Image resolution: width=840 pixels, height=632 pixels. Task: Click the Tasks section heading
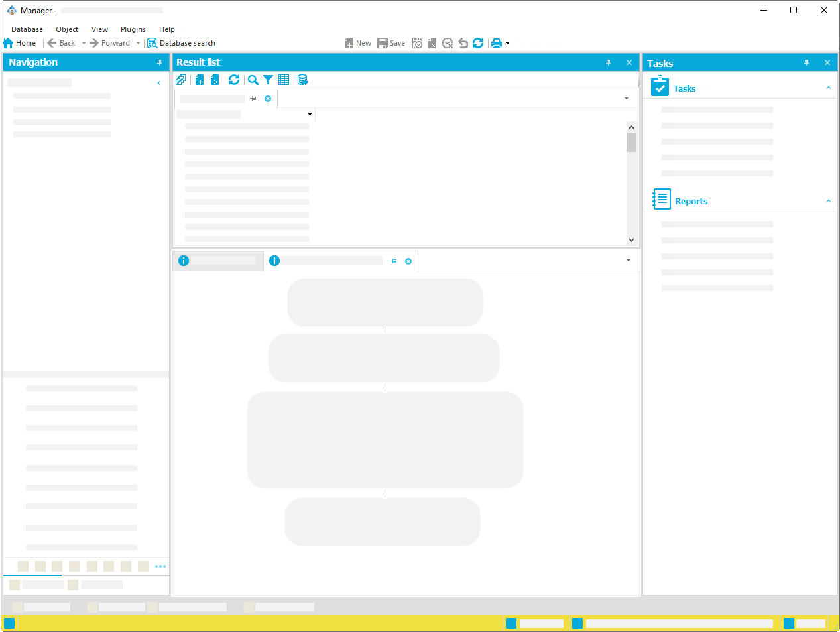684,88
